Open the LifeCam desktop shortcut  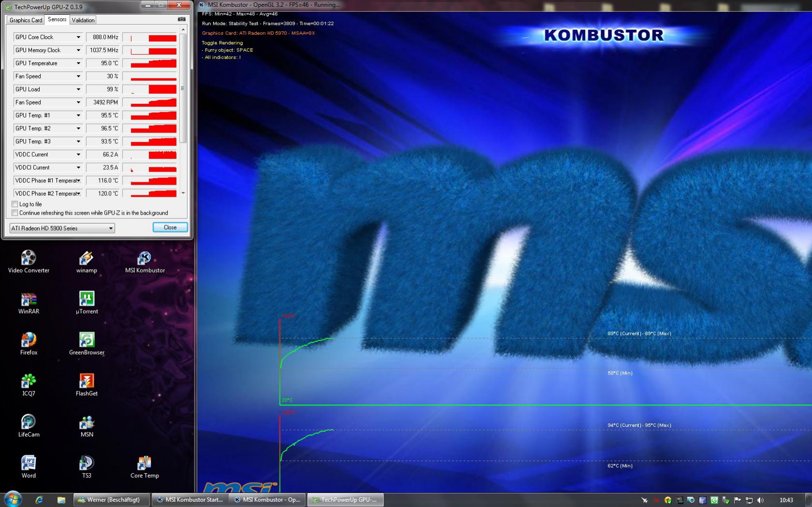click(29, 426)
